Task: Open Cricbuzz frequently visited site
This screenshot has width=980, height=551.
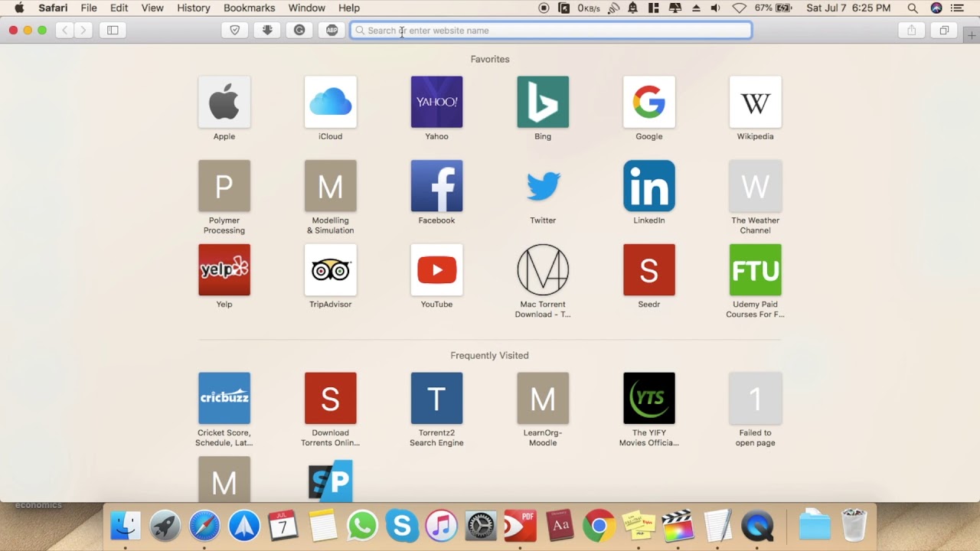Action: (224, 398)
